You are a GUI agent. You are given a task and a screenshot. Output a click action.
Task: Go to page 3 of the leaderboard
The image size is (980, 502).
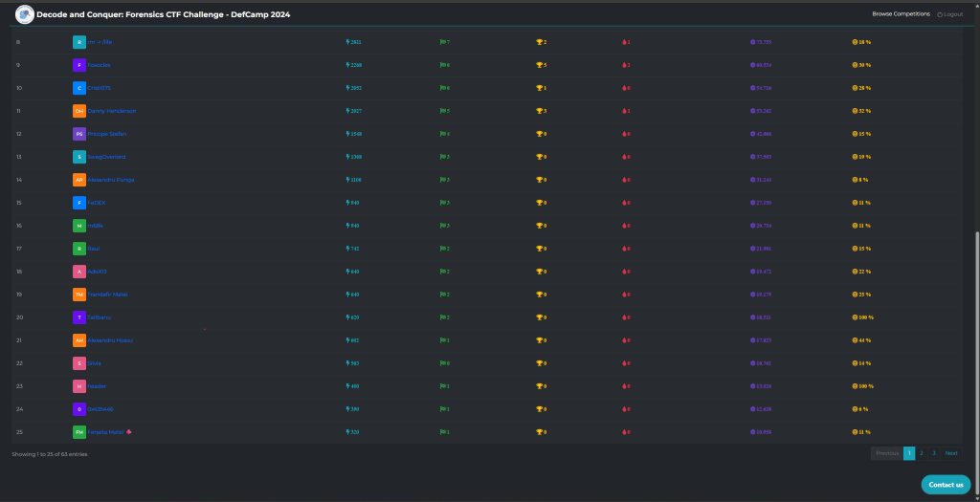pyautogui.click(x=933, y=453)
